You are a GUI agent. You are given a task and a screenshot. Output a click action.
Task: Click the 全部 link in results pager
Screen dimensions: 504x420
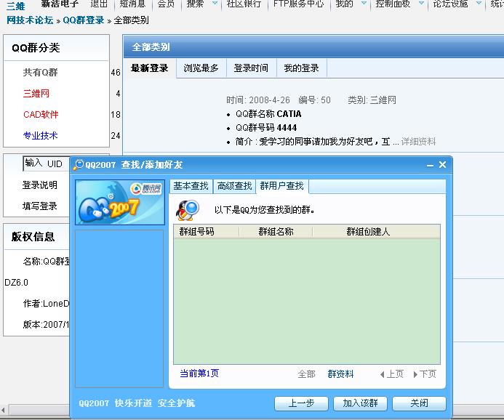(306, 374)
